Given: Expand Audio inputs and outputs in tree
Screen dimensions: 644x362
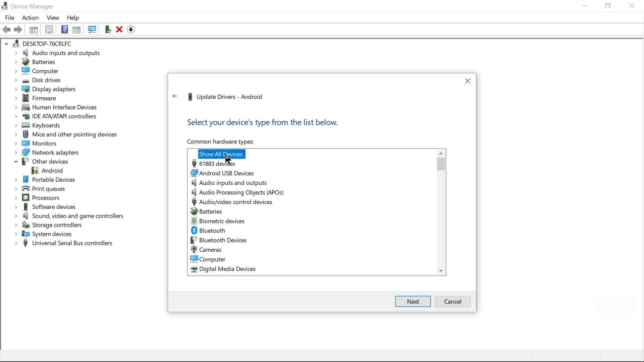Looking at the screenshot, I should 16,53.
